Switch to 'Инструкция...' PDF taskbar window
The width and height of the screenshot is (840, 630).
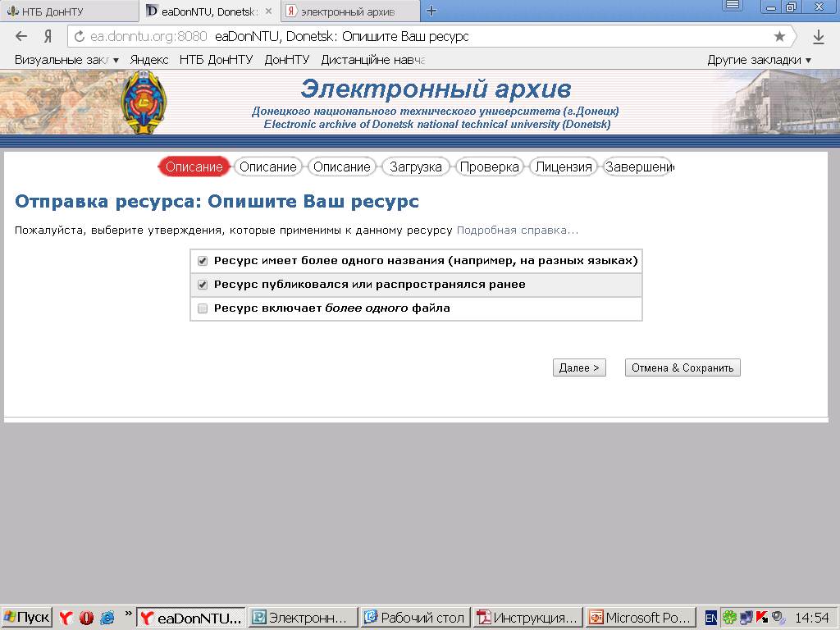(x=527, y=618)
